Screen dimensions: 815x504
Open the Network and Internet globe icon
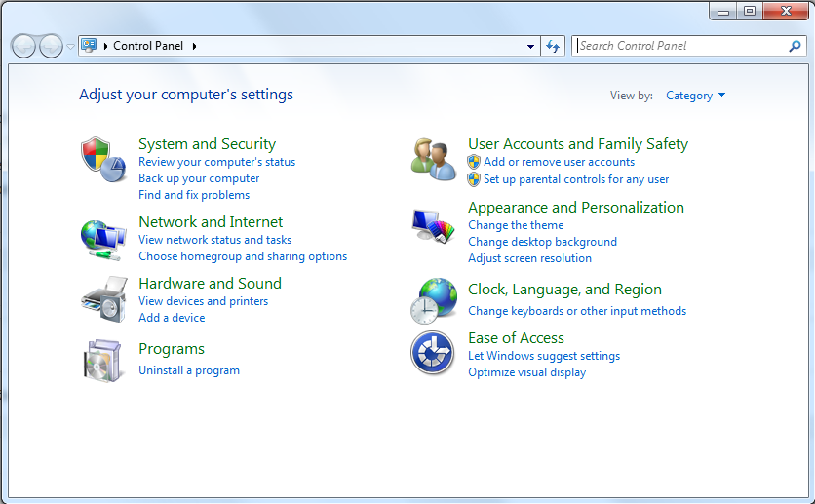[x=103, y=240]
